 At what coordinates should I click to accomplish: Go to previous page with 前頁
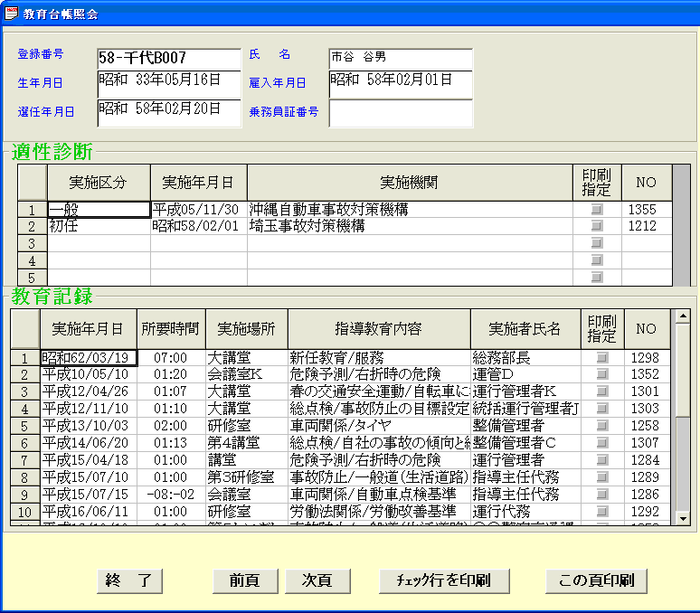click(245, 580)
